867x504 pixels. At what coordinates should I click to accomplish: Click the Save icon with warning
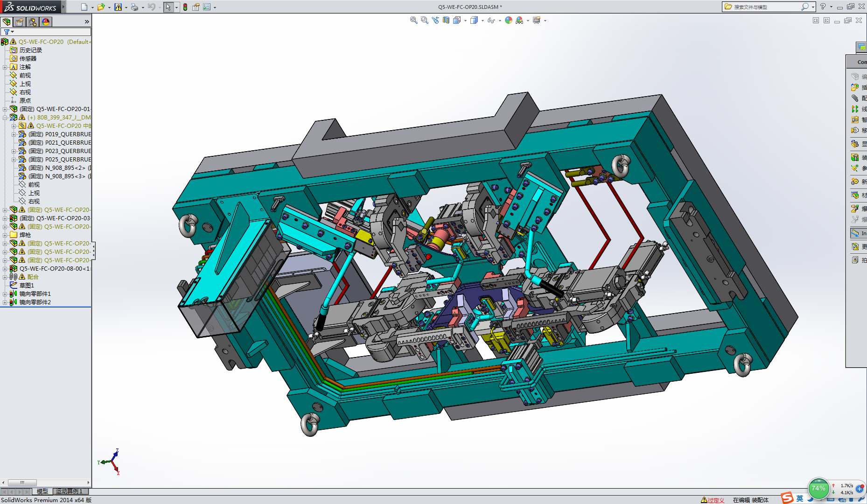118,7
